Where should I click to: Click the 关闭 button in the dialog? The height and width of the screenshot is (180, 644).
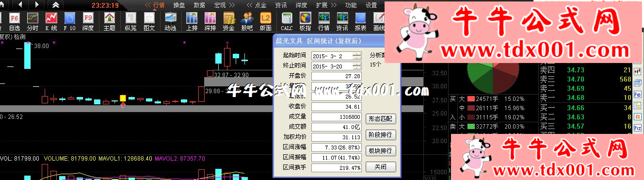(380, 167)
